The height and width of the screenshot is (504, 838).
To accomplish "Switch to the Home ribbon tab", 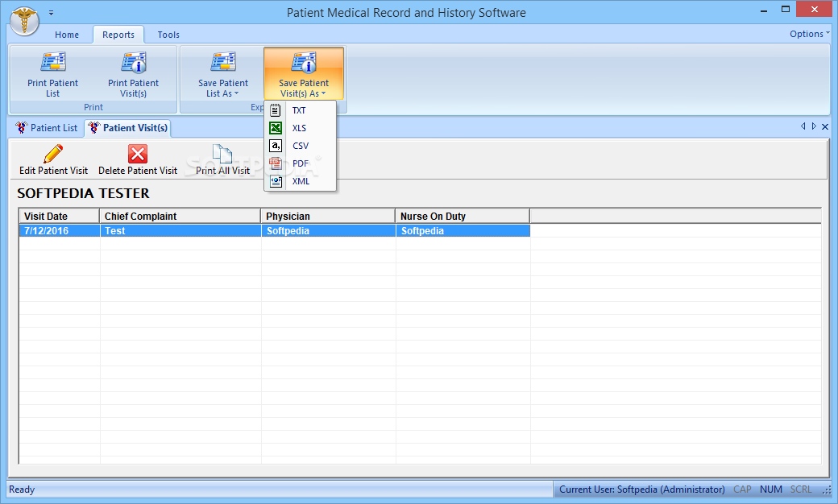I will [x=67, y=35].
